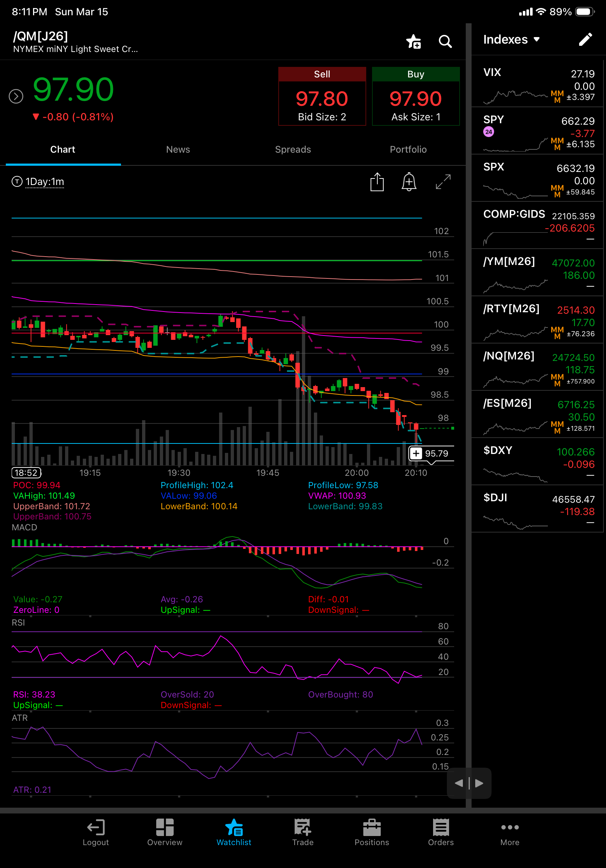Tap the /ES[M26] sparkline mini chart
The image size is (606, 868).
point(515,427)
